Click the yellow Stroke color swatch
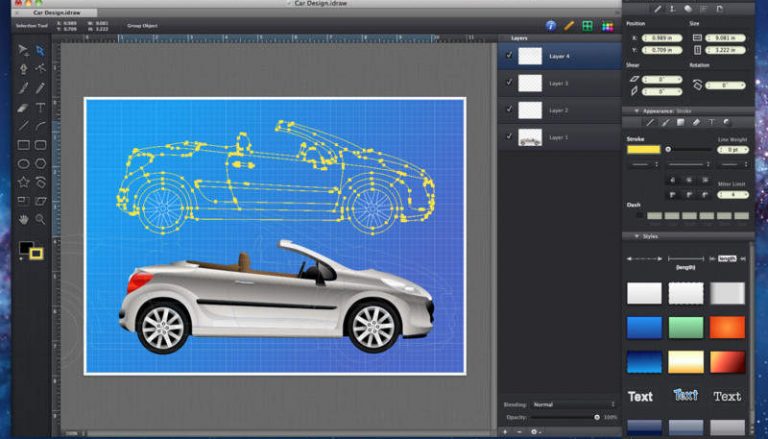Viewport: 768px width, 439px height. 643,149
